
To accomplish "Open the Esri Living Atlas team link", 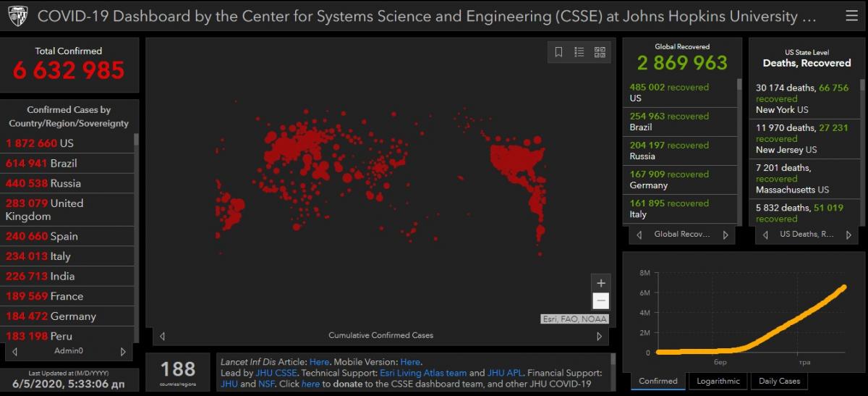I will pos(423,373).
